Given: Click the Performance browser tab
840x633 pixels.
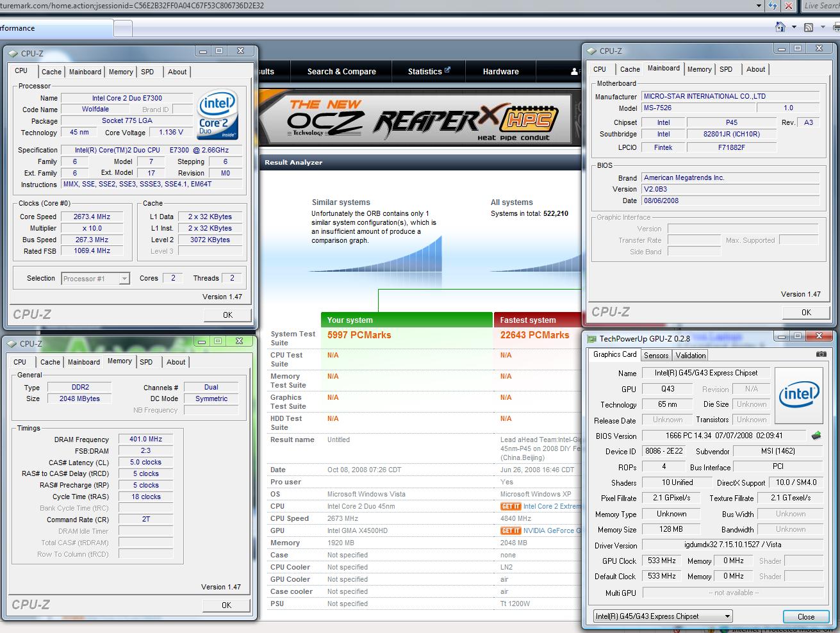Looking at the screenshot, I should [x=56, y=28].
